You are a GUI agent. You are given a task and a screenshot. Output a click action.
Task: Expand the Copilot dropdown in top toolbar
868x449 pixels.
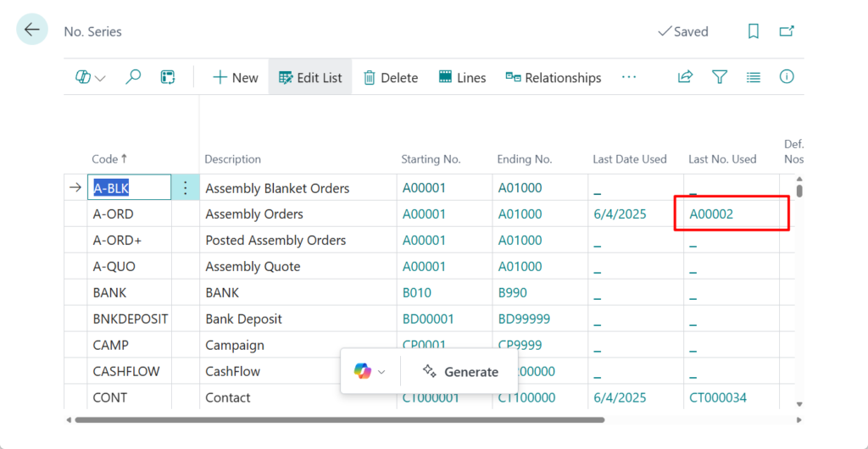(91, 77)
